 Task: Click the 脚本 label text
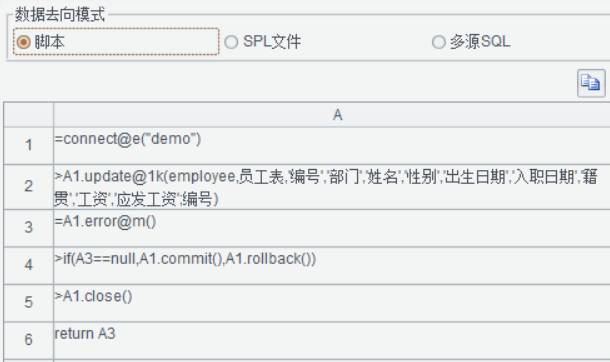click(x=49, y=42)
